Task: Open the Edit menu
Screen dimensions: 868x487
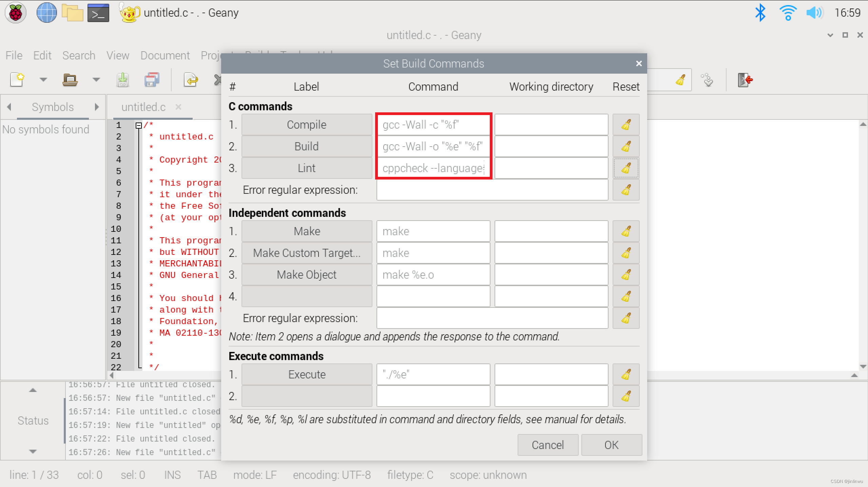Action: (x=42, y=55)
